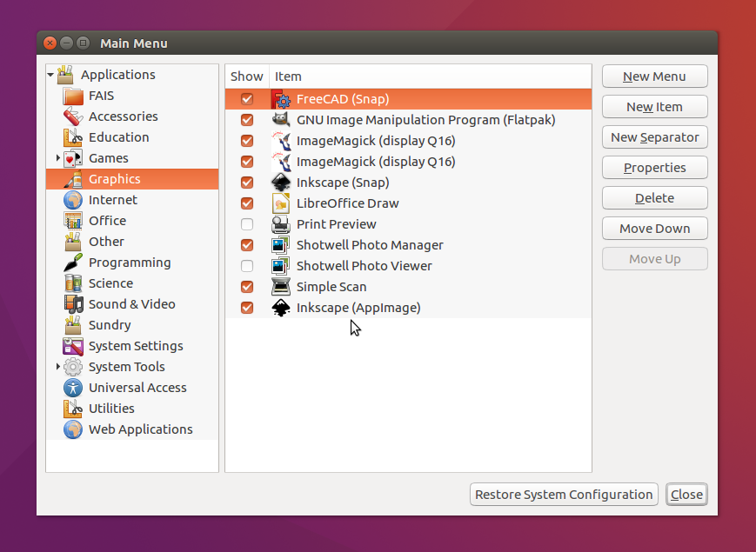The height and width of the screenshot is (552, 756).
Task: Select the Internet menu category
Action: pyautogui.click(x=132, y=200)
